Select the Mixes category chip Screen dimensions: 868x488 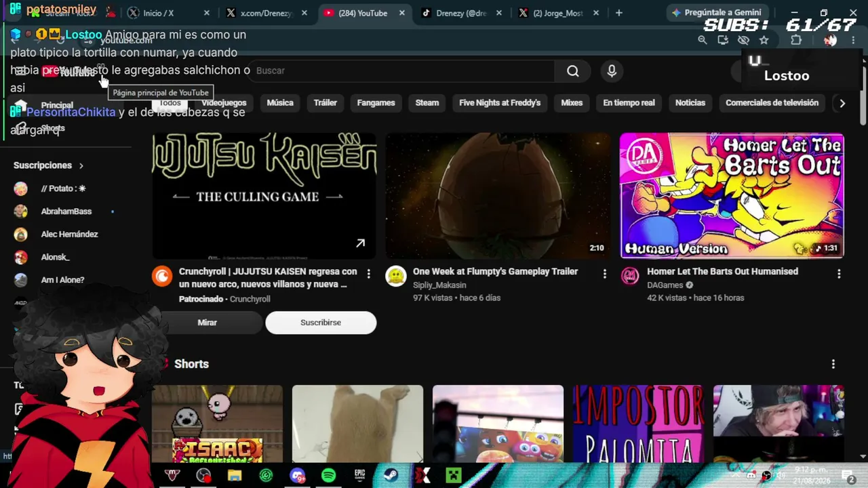(572, 103)
